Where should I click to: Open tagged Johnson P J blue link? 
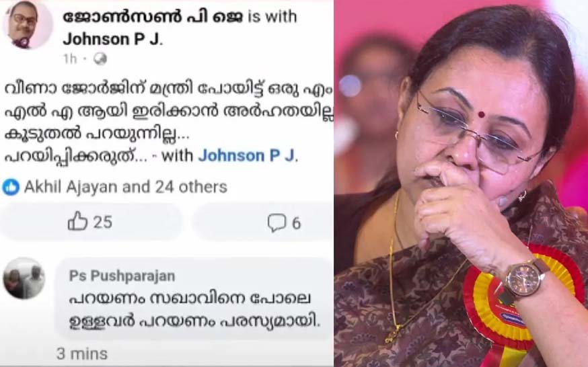click(x=248, y=156)
